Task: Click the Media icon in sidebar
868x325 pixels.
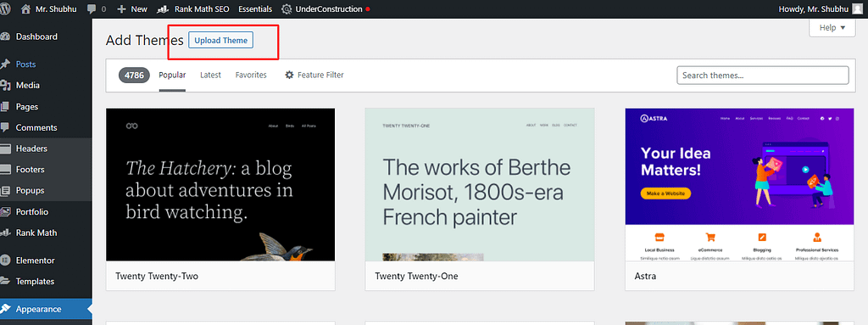Action: click(x=6, y=86)
